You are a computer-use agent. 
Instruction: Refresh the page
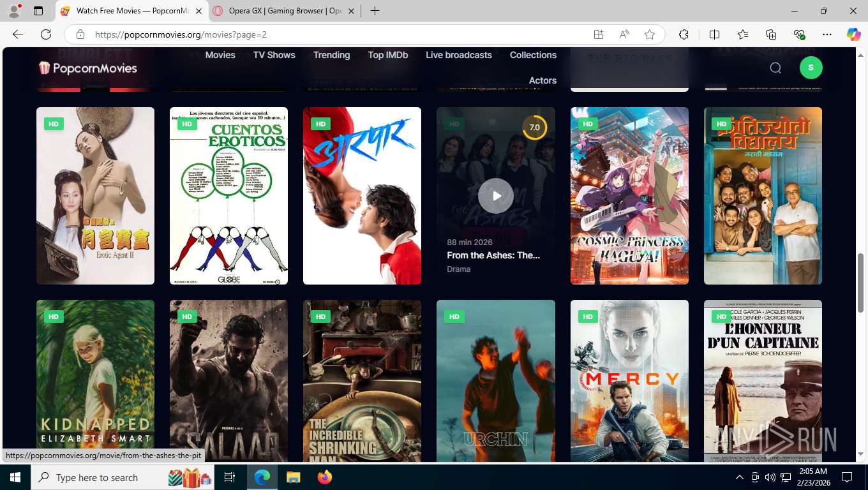point(46,34)
